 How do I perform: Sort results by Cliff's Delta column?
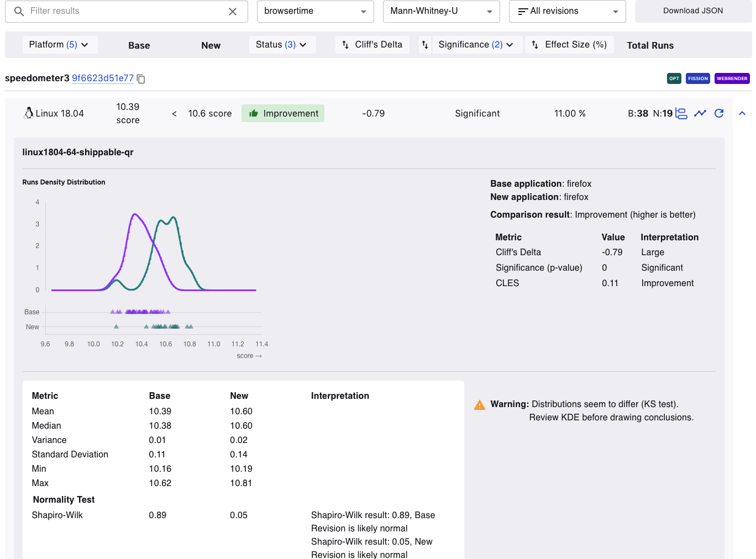[x=372, y=45]
